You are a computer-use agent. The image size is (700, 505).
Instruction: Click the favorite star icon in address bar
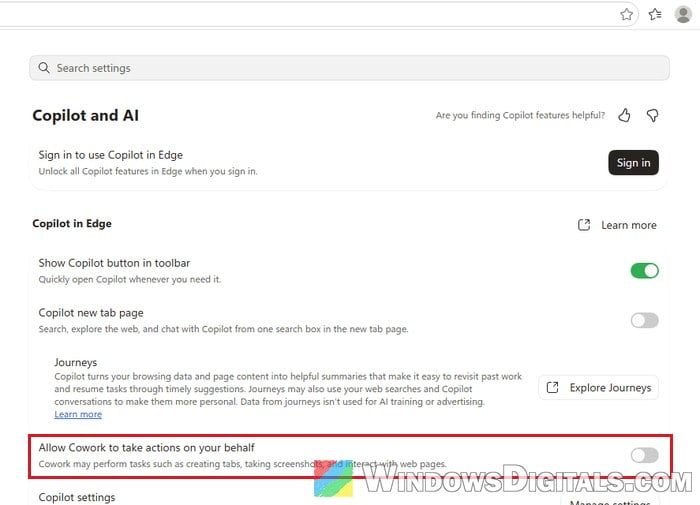coord(626,15)
